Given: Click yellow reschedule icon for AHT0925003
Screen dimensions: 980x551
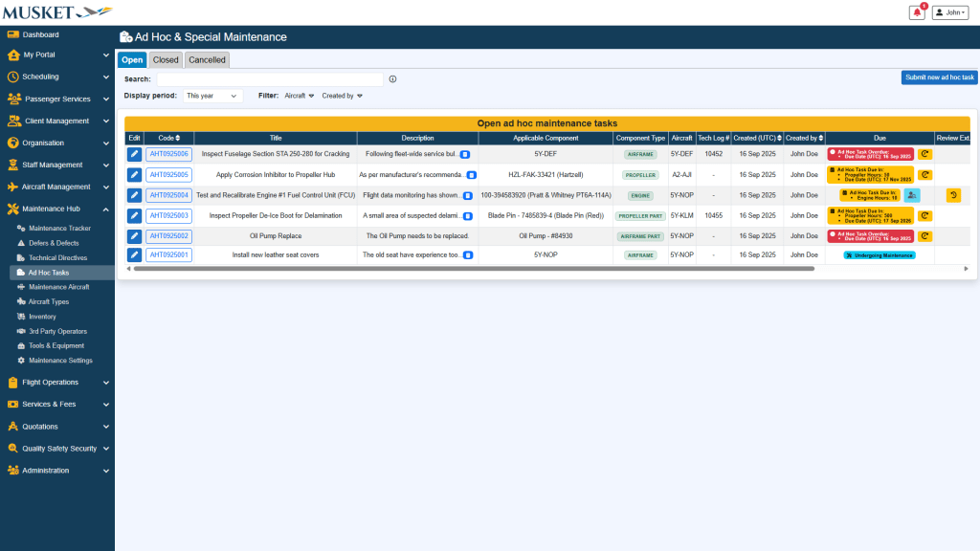Looking at the screenshot, I should 924,215.
